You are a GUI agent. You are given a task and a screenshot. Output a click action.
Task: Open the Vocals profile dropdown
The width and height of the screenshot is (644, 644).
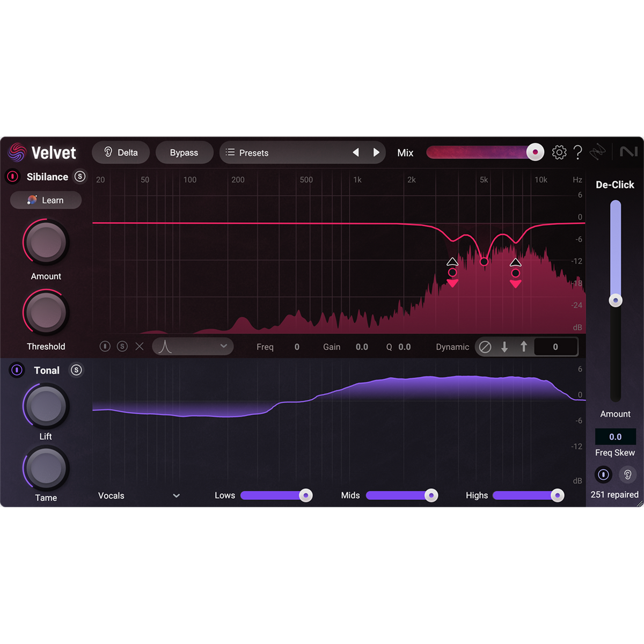click(x=139, y=495)
